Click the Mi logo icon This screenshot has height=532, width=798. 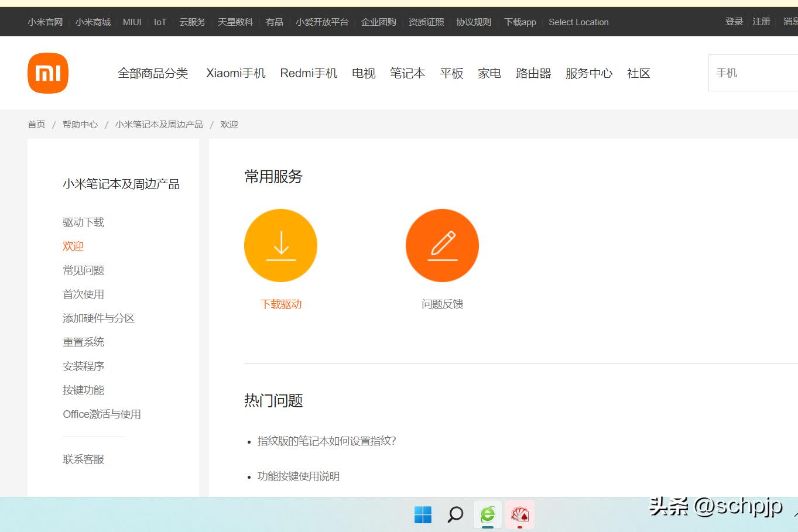(x=47, y=73)
